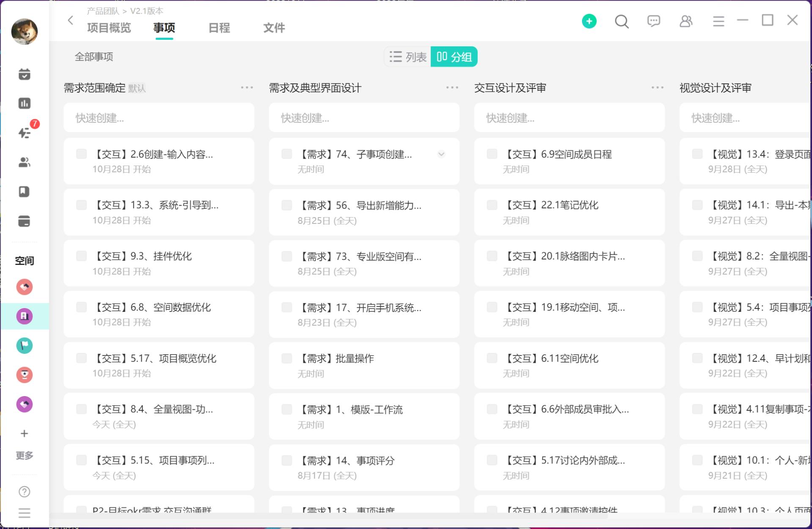Select the purple highlighted space icon
The width and height of the screenshot is (812, 529).
25,316
